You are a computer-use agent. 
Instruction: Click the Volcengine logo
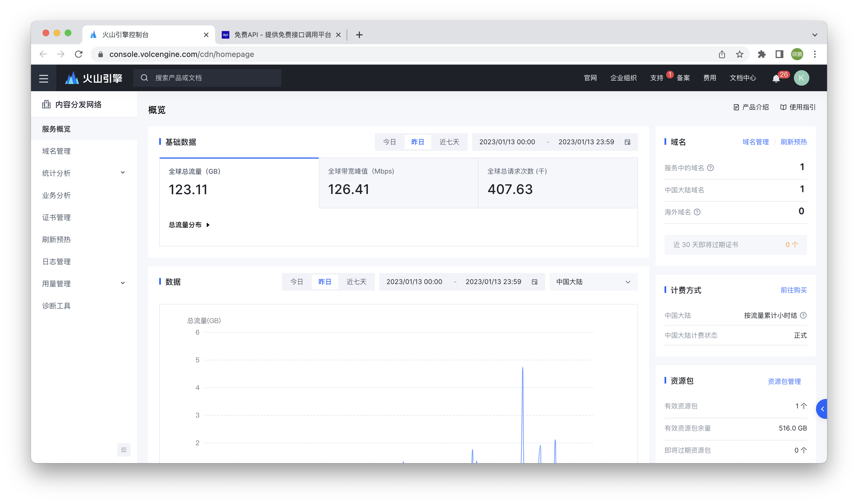click(x=94, y=78)
